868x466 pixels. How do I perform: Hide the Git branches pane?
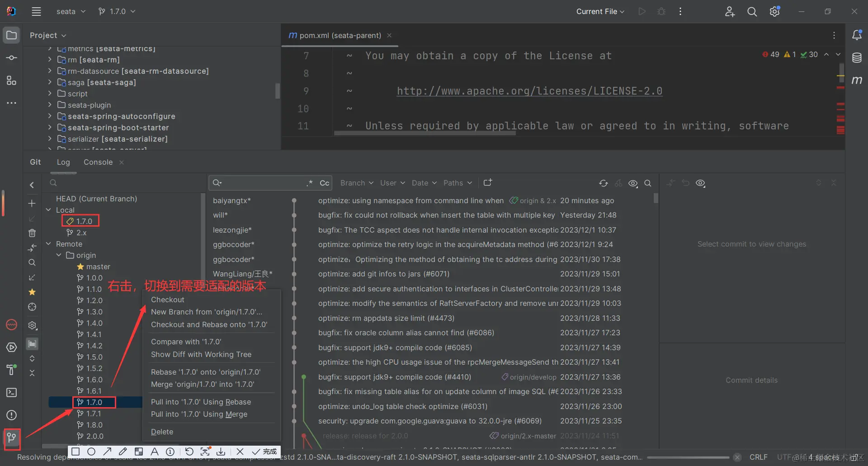pos(32,185)
